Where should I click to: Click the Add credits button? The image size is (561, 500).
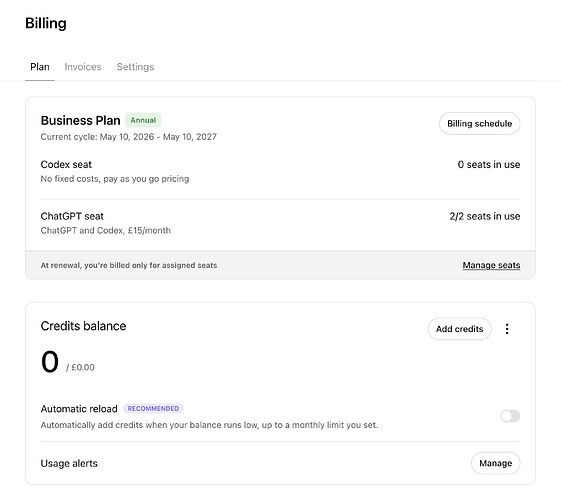click(x=459, y=329)
